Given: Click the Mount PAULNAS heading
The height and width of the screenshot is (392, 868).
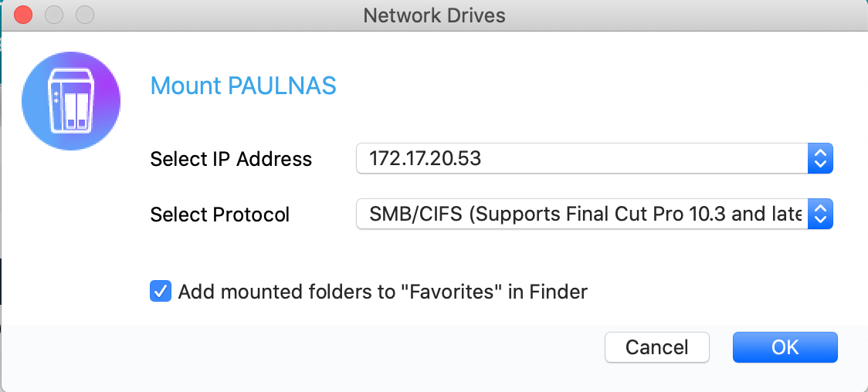Looking at the screenshot, I should (x=243, y=86).
